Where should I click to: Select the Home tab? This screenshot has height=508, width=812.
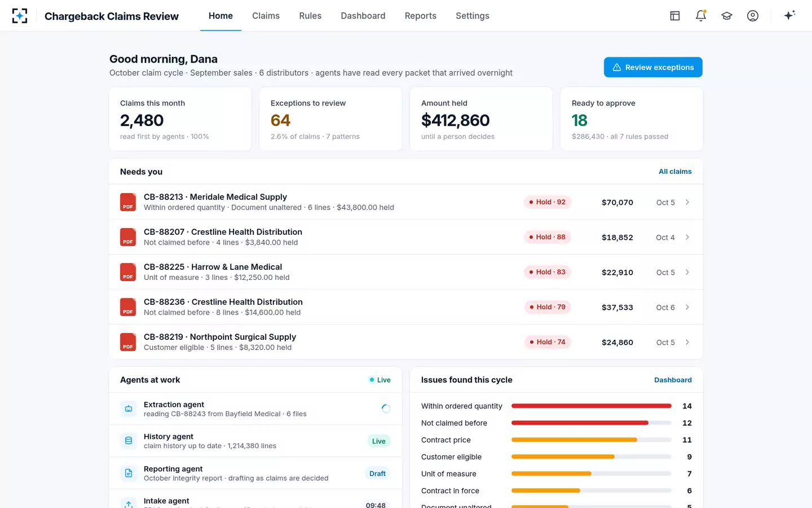coord(220,16)
